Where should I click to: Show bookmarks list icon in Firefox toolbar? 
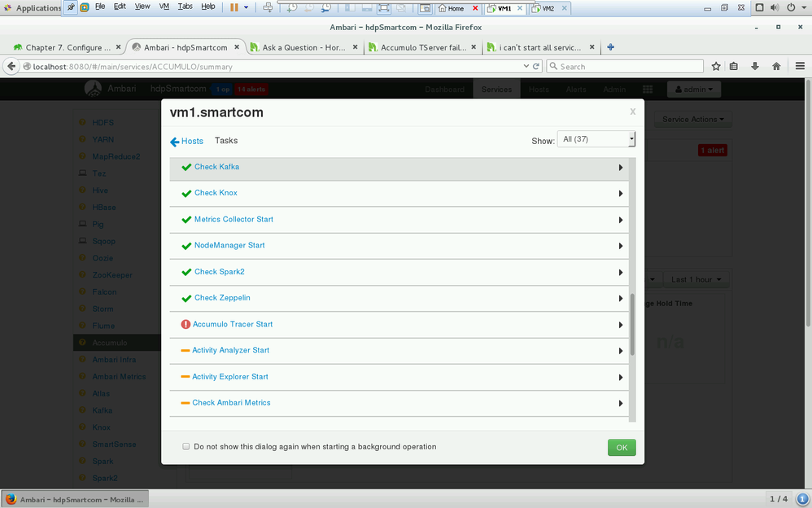click(734, 67)
